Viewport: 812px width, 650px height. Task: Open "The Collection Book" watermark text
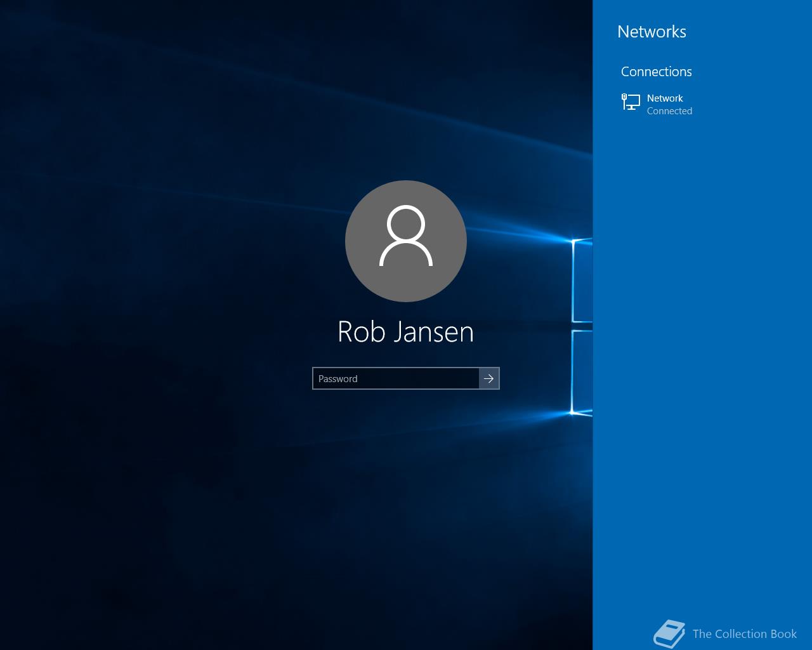(x=745, y=633)
